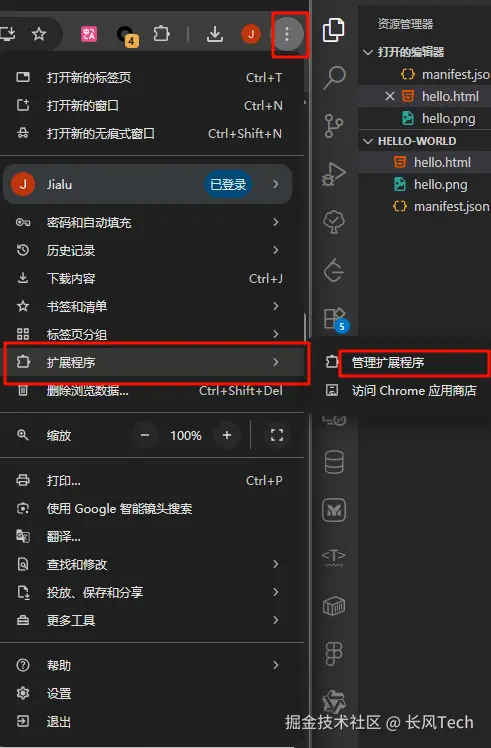Open VS Code Source Control icon
Viewport: 491px width, 748px height.
(334, 126)
